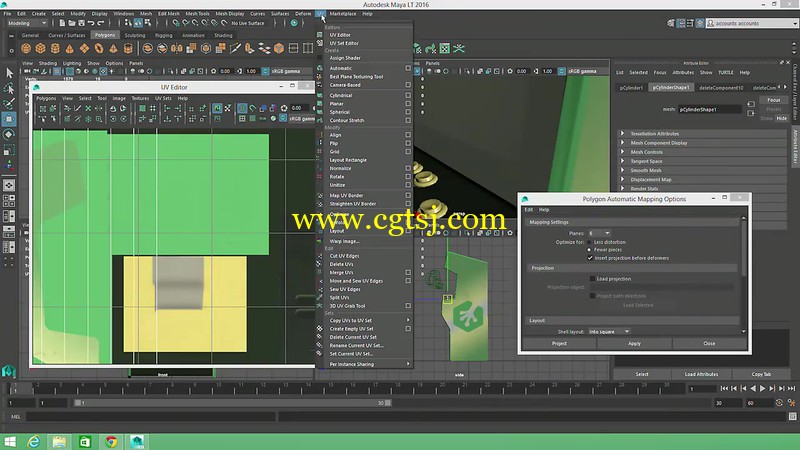The height and width of the screenshot is (450, 800).
Task: Click the Focus button in Attribute Editor
Action: point(773,100)
